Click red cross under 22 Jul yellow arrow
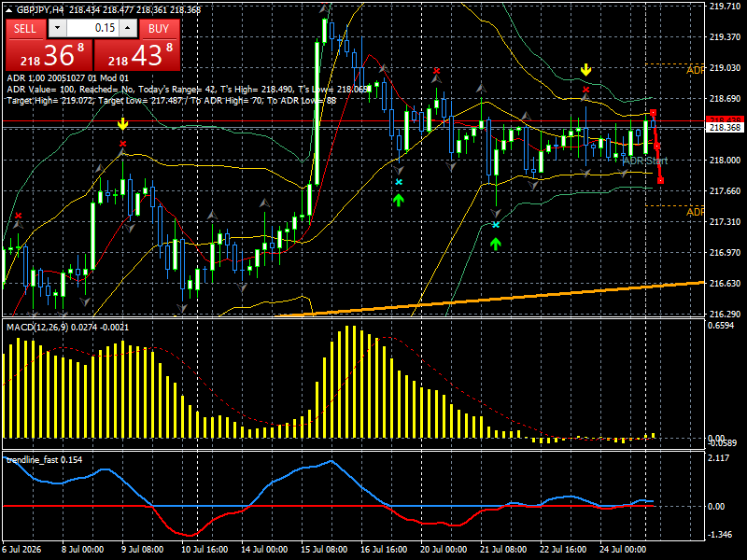This screenshot has height=560, width=747. pyautogui.click(x=586, y=90)
